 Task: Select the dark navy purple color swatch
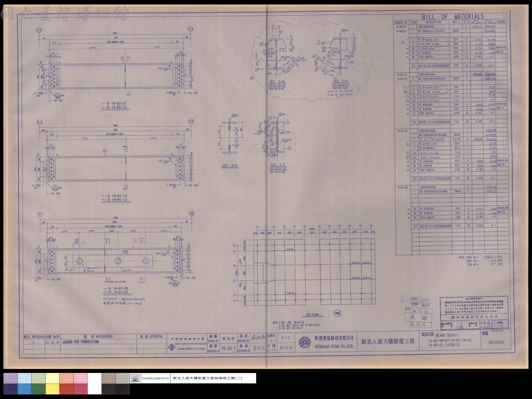tap(10, 389)
